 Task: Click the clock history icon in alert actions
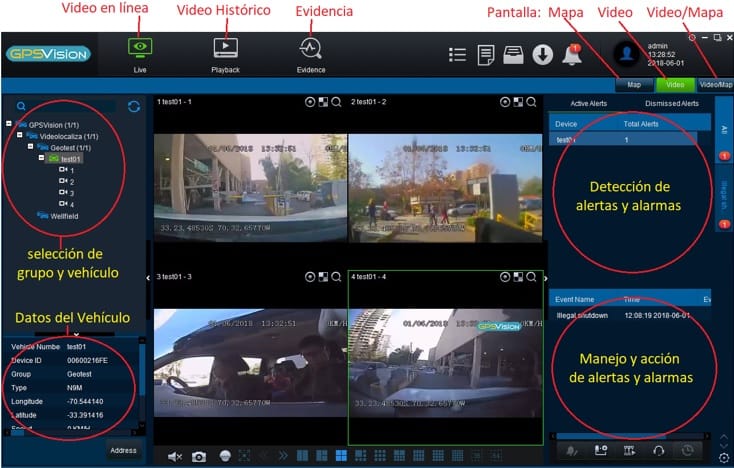(x=687, y=451)
